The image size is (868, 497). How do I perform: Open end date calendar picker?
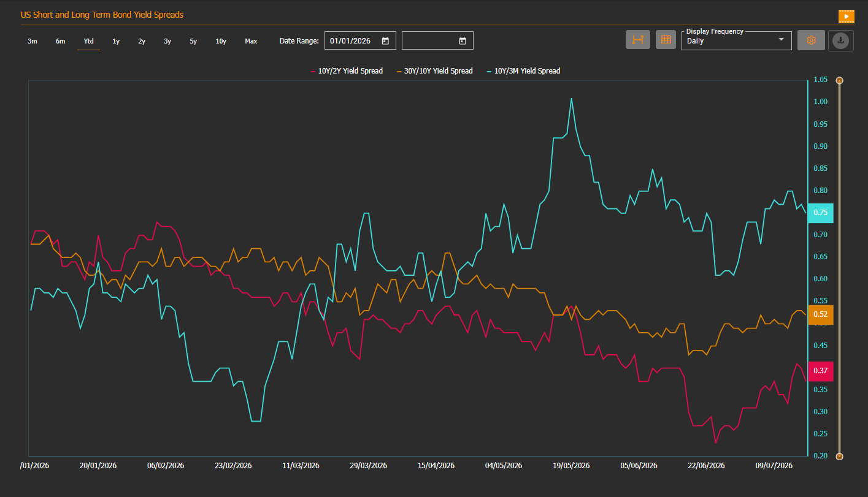[463, 41]
